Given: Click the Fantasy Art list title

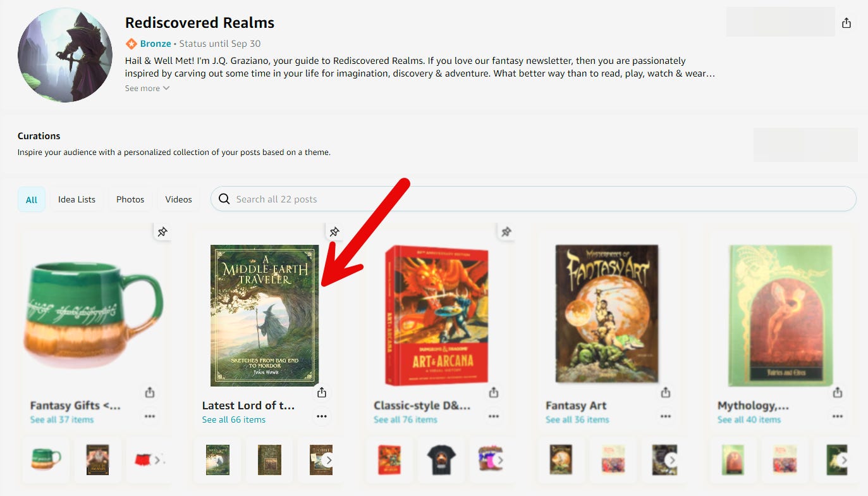Looking at the screenshot, I should [576, 406].
